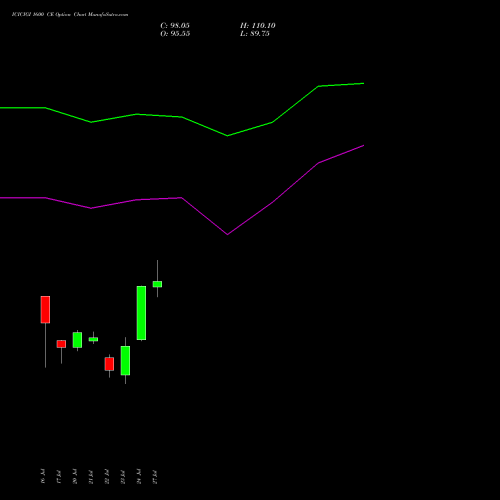Click the purple lower band line
Viewport: 500px width, 500px height.
182,198
